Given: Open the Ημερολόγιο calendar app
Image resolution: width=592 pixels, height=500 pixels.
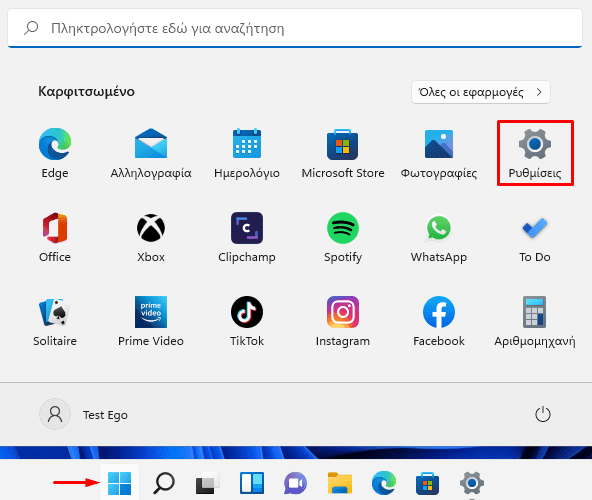Looking at the screenshot, I should tap(247, 153).
